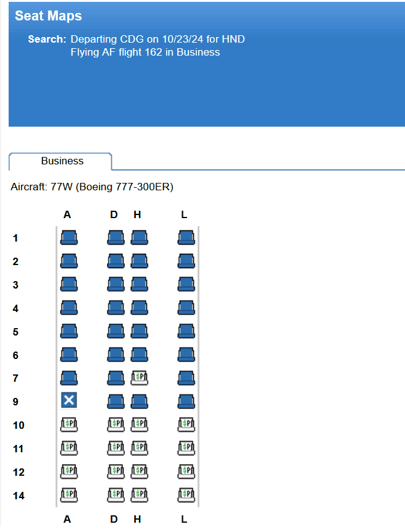
Task: Choose paid seat 10L
Action: [186, 424]
